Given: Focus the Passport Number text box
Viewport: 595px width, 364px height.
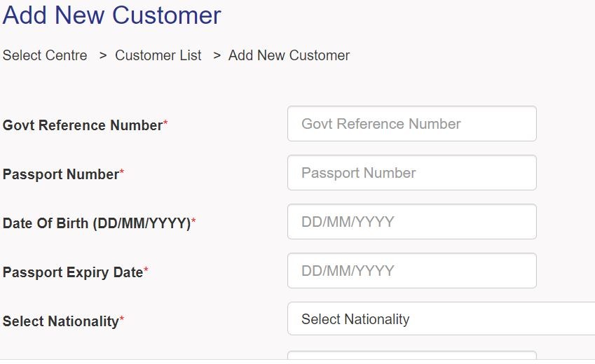Looking at the screenshot, I should [411, 173].
